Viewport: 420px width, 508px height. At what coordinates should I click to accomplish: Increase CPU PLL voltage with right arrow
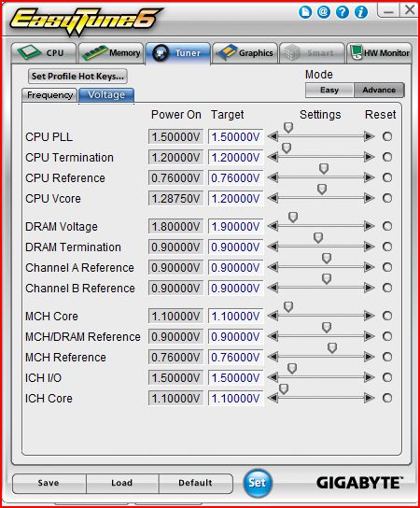tap(369, 136)
